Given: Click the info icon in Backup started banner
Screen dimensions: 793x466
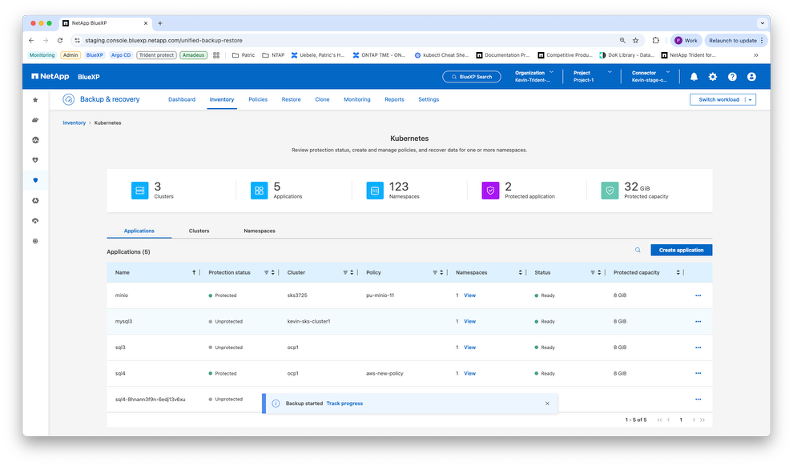Looking at the screenshot, I should pos(276,403).
